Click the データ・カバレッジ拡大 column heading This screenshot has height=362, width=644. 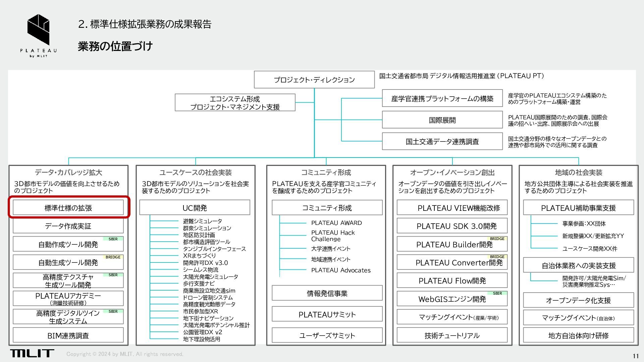pos(68,172)
